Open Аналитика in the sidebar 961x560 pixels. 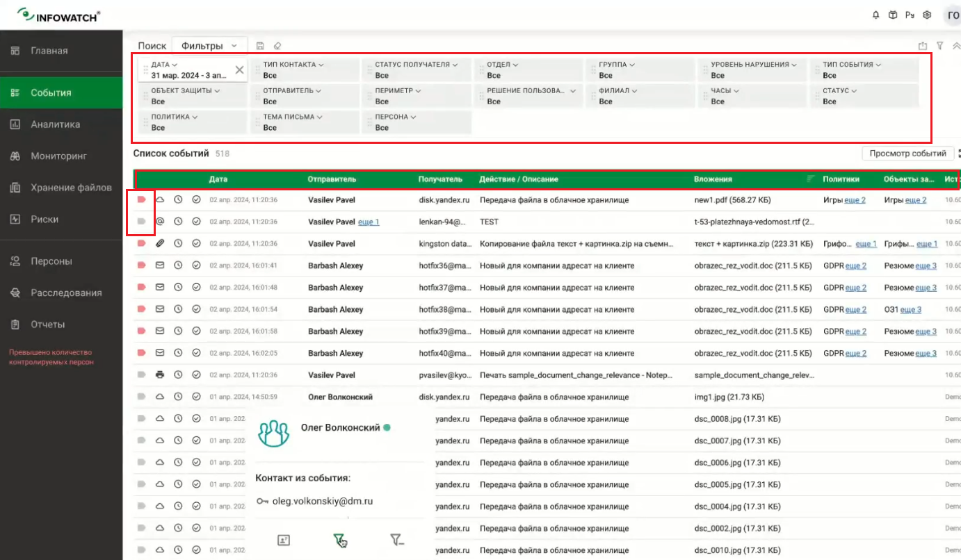pos(55,124)
